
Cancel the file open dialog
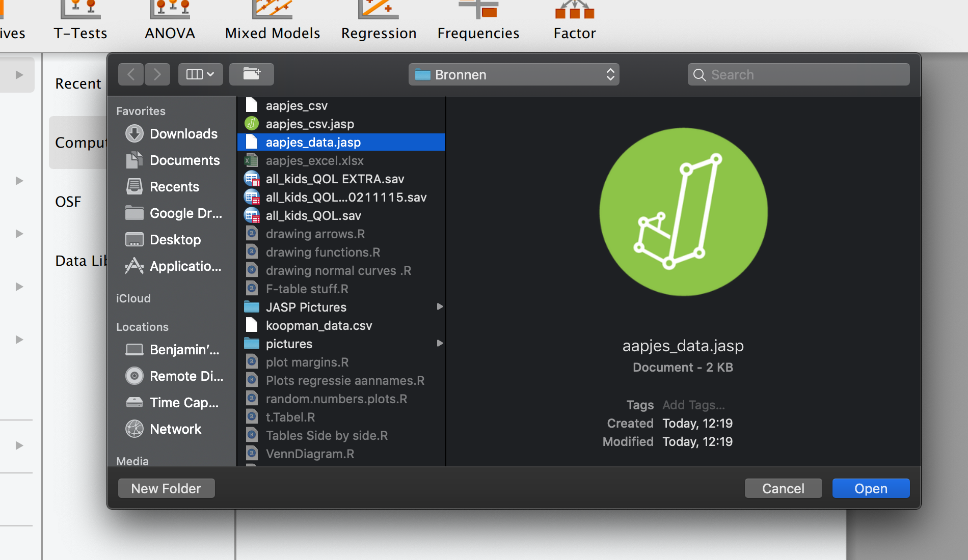[783, 488]
